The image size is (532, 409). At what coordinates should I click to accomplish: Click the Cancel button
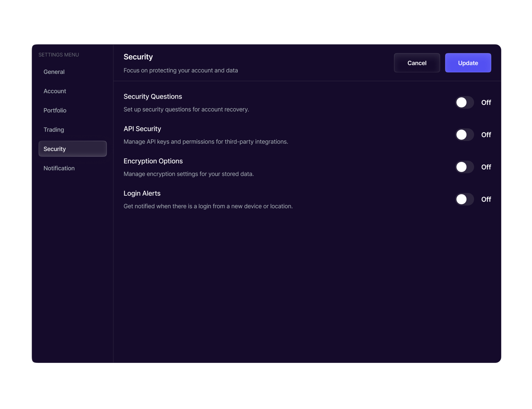point(417,63)
